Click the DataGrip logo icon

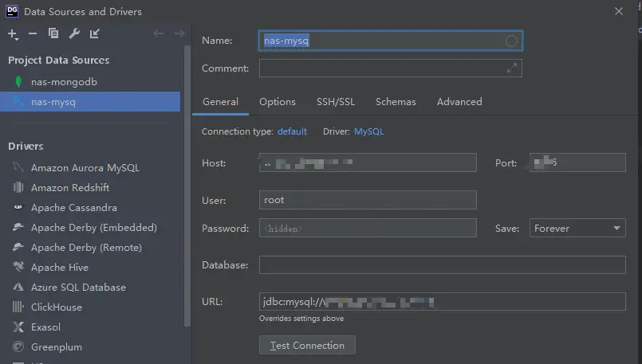point(12,11)
